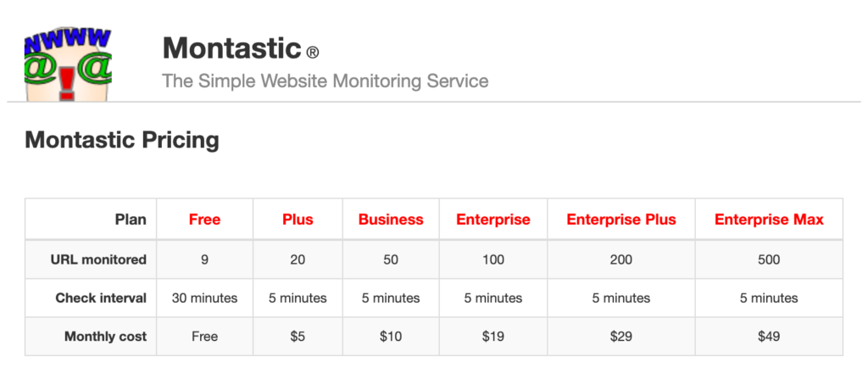868x384 pixels.
Task: Click the 500 URL monitored cell
Action: [x=770, y=259]
